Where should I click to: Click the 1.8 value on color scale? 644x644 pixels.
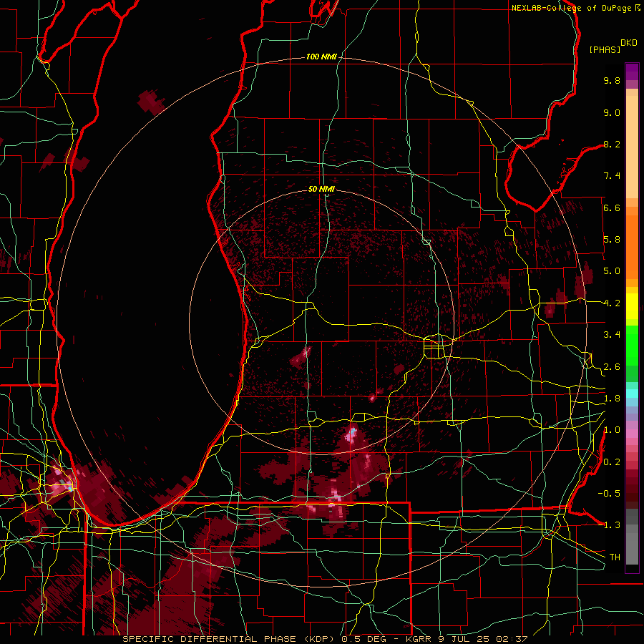point(612,399)
